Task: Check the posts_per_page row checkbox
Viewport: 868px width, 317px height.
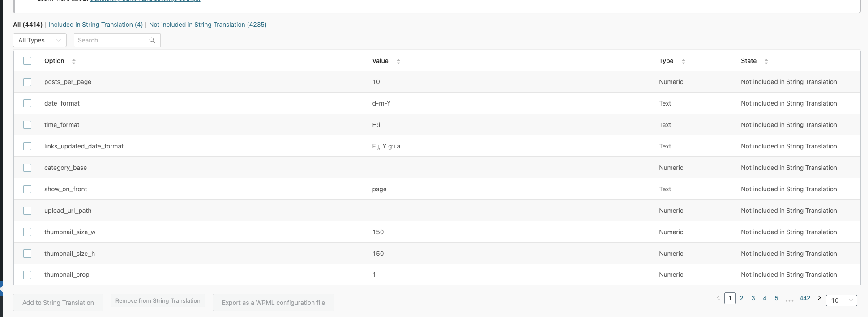Action: coord(27,82)
